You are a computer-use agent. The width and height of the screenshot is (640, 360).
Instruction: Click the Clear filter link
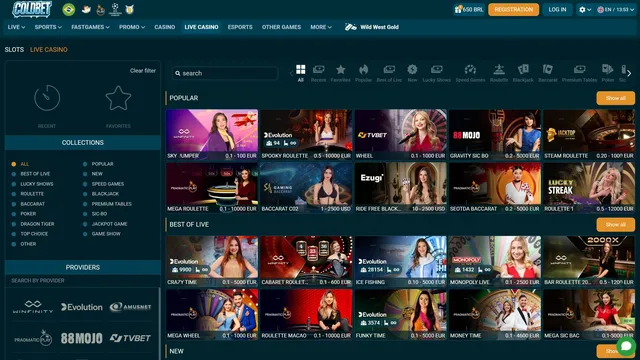(x=143, y=71)
